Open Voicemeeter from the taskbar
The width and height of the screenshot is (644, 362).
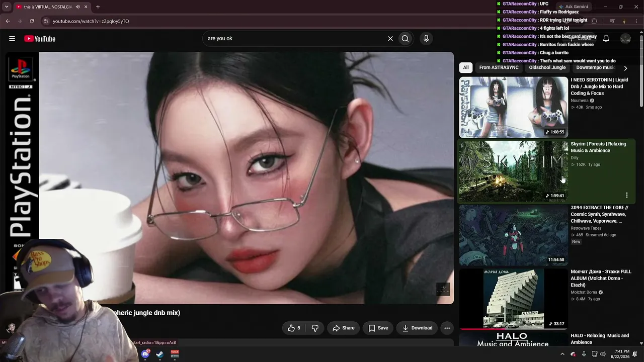[x=175, y=354]
